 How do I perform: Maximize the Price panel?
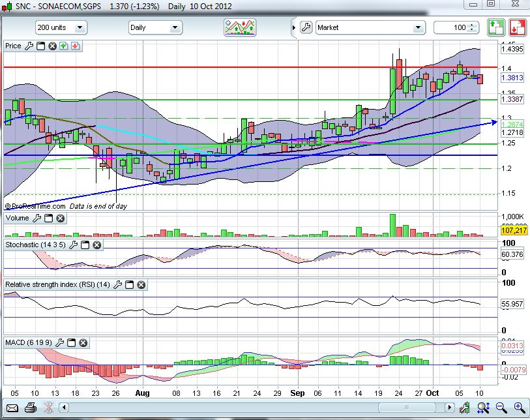tap(40, 46)
